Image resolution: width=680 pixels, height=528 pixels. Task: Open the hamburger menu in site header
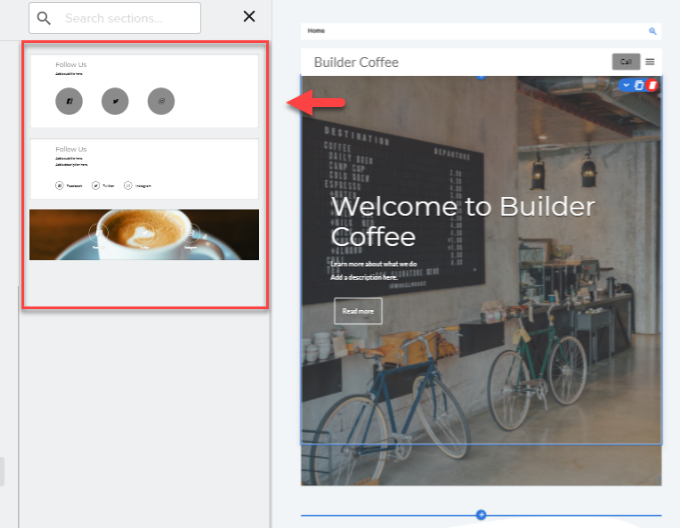(x=650, y=62)
